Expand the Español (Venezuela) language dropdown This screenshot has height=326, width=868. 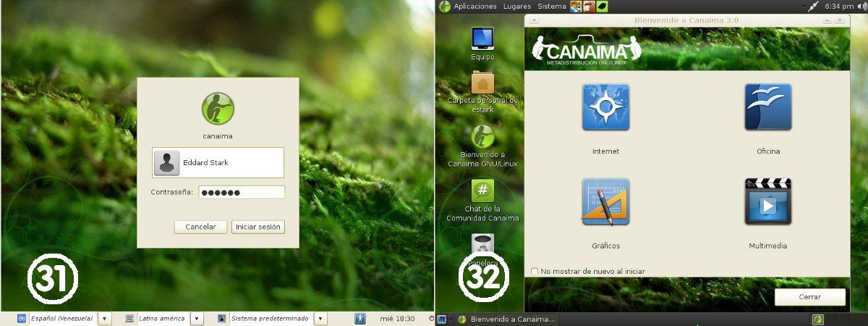[105, 318]
